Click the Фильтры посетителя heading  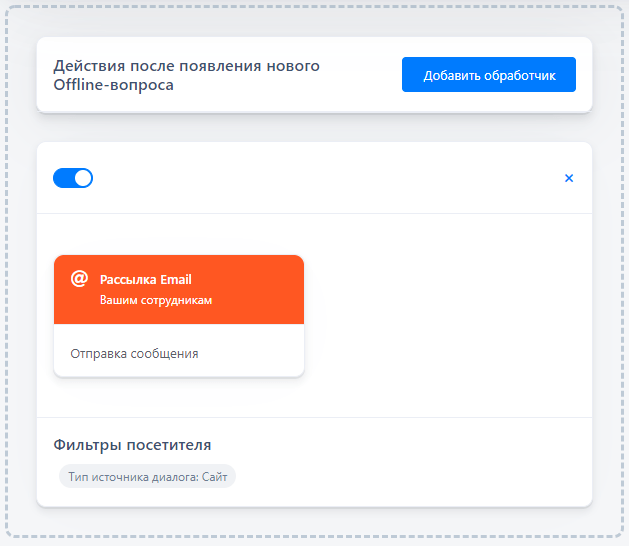132,445
